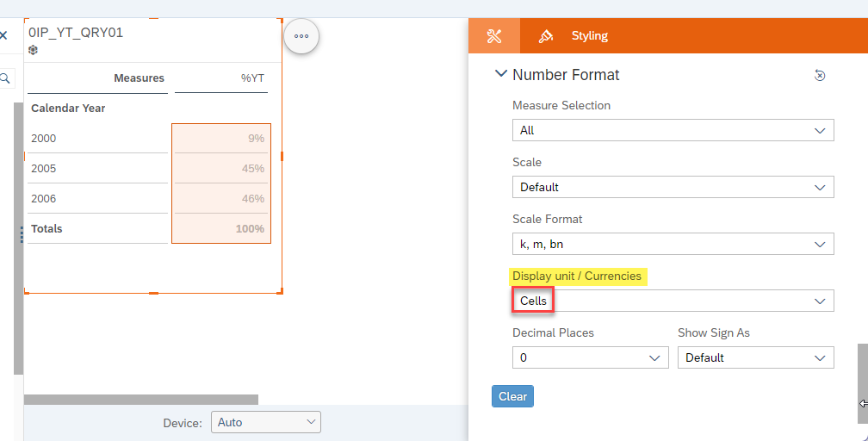Open Display unit / Currencies dropdown

point(673,301)
